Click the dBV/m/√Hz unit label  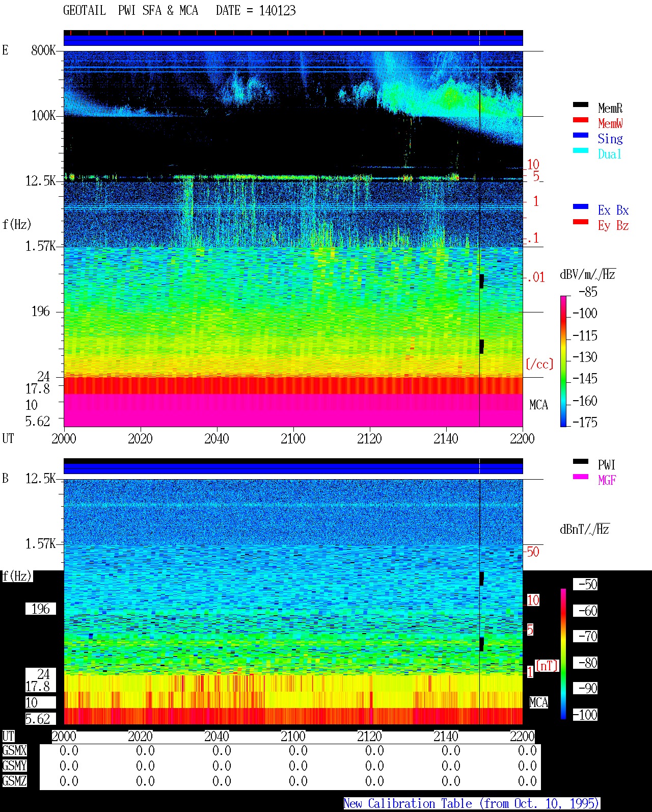(588, 274)
